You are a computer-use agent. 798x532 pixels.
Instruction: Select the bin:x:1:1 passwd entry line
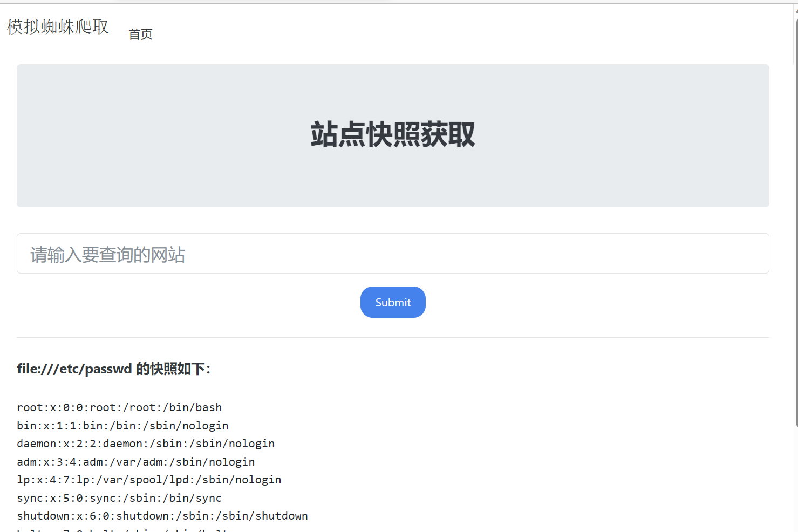pos(122,426)
